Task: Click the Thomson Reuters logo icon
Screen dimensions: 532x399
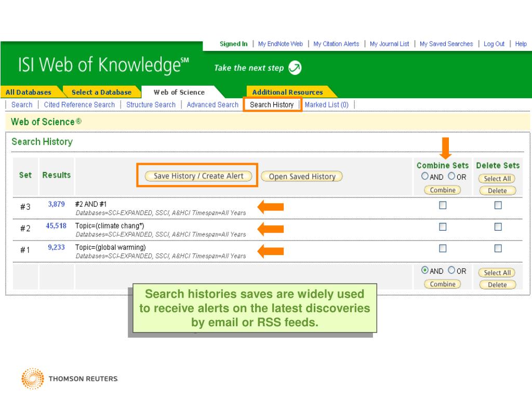Action: pos(33,379)
